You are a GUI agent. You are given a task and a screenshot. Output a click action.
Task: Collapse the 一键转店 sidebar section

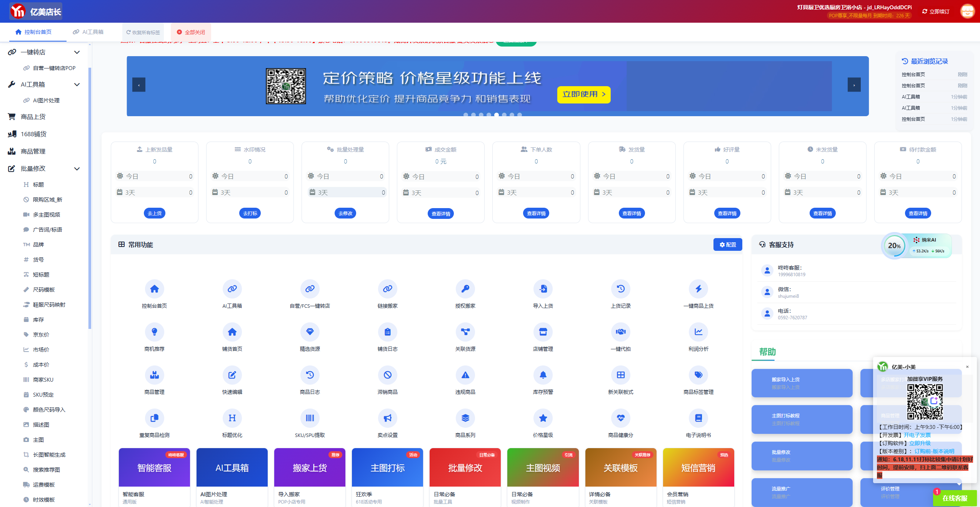point(77,52)
